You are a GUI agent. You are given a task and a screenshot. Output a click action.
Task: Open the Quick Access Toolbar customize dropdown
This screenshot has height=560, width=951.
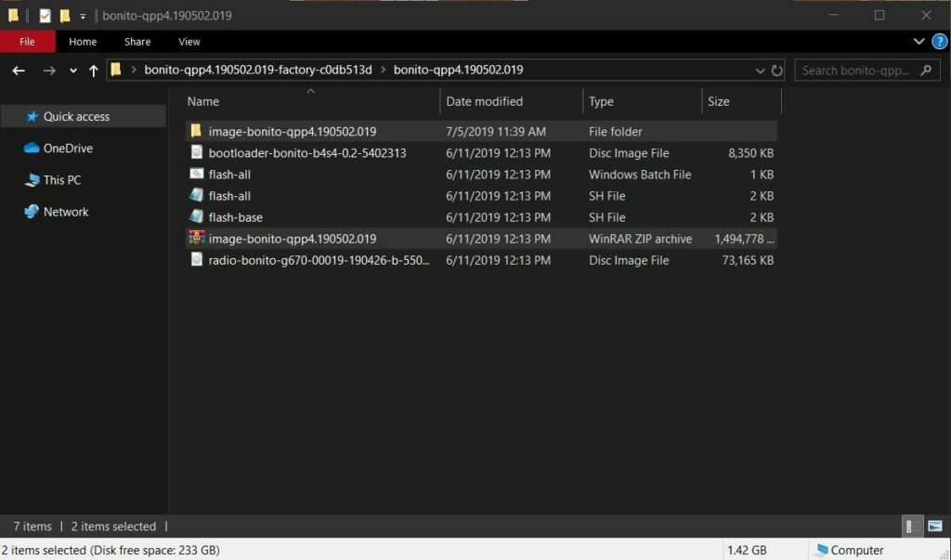82,15
